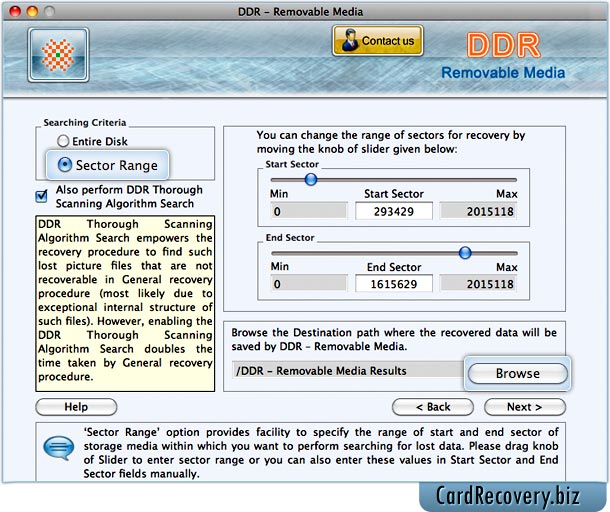Click the Start Sector slider knob

[311, 179]
